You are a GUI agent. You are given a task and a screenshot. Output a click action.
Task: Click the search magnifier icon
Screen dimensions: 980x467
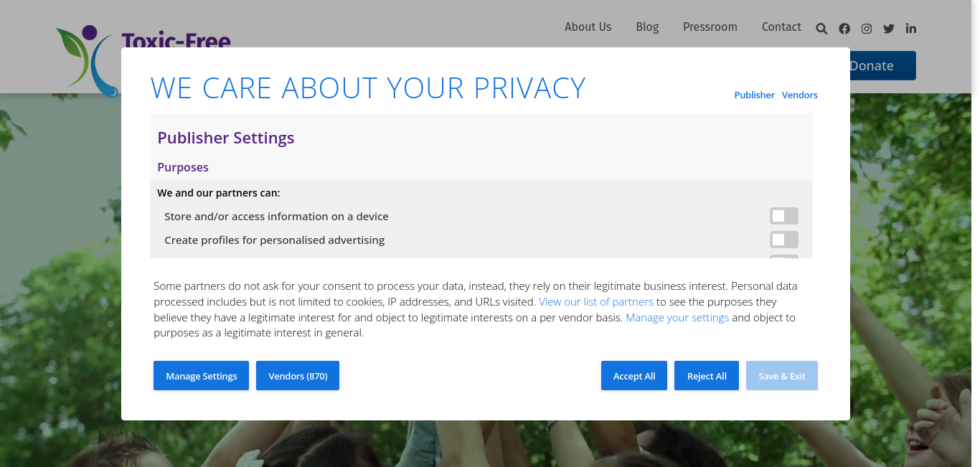pyautogui.click(x=822, y=29)
